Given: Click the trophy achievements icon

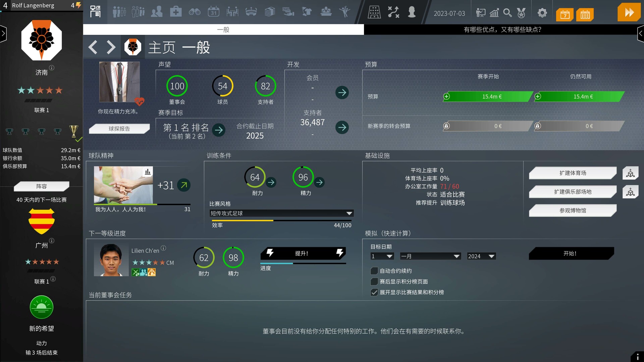Looking at the screenshot, I should (x=521, y=13).
